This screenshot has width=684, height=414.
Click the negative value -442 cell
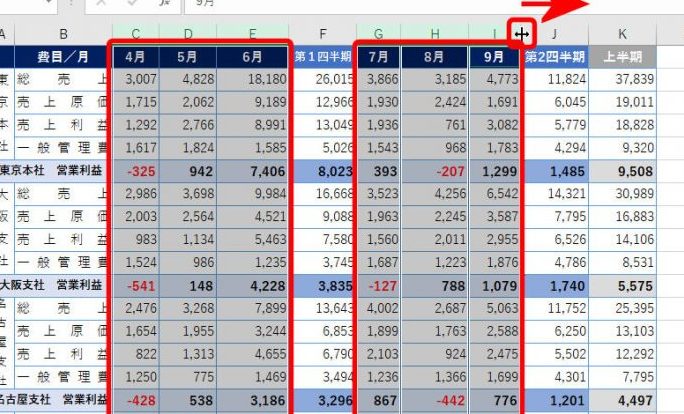tap(434, 400)
